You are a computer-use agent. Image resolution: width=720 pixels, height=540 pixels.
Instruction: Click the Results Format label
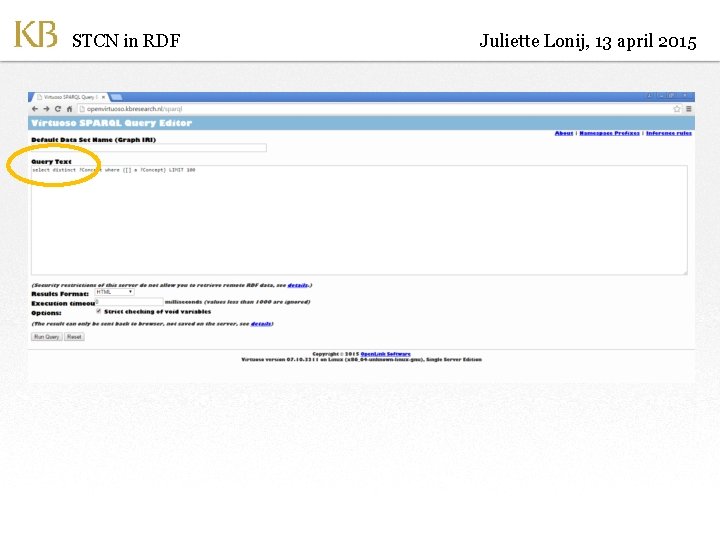pos(60,294)
